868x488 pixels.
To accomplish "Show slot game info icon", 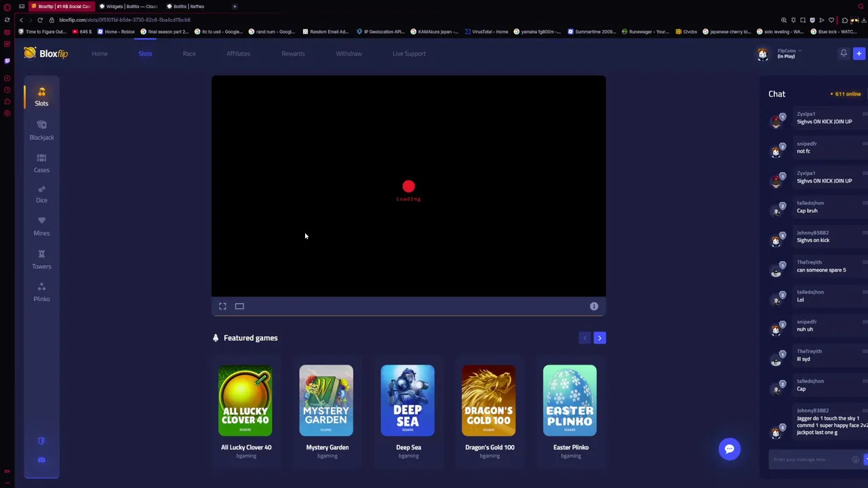I will coord(594,306).
